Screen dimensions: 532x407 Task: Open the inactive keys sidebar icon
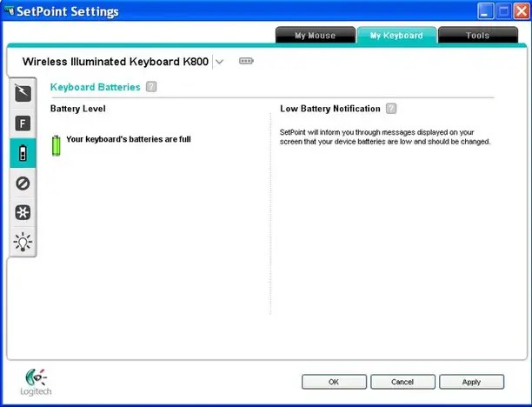23,183
